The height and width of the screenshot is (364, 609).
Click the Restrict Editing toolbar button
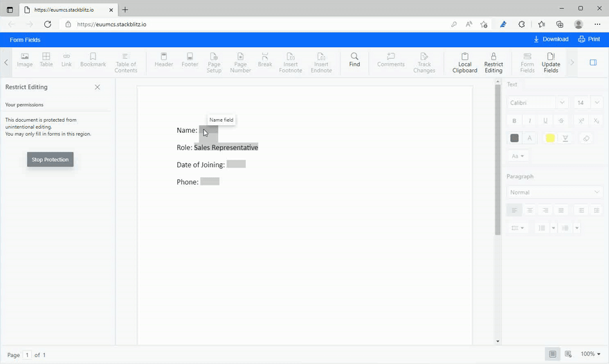pyautogui.click(x=493, y=62)
